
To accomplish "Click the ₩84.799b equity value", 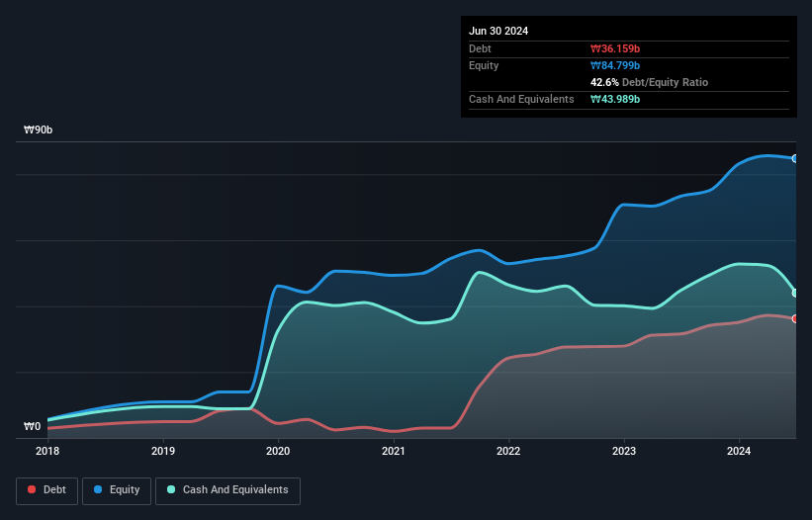I will 615,65.
